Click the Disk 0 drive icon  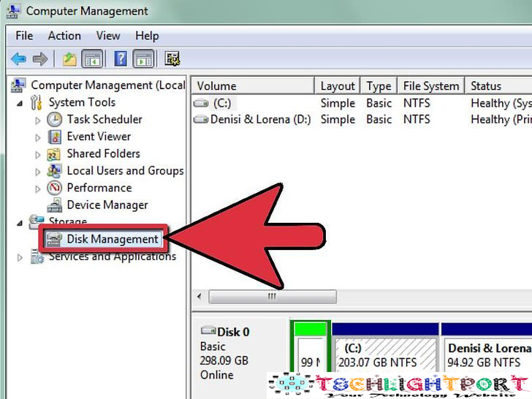(x=208, y=330)
